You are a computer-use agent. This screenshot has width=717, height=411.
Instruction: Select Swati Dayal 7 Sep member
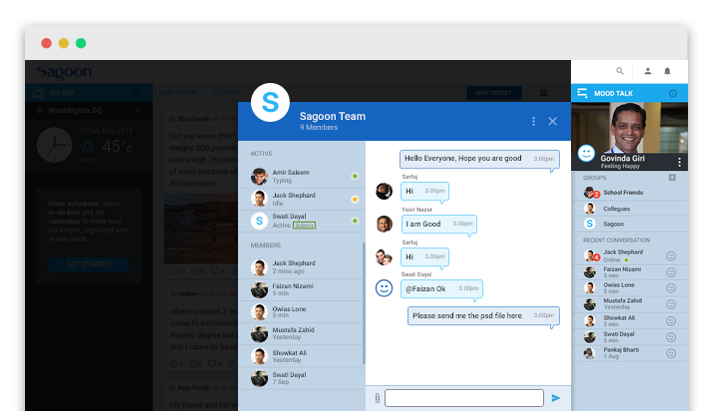click(301, 378)
